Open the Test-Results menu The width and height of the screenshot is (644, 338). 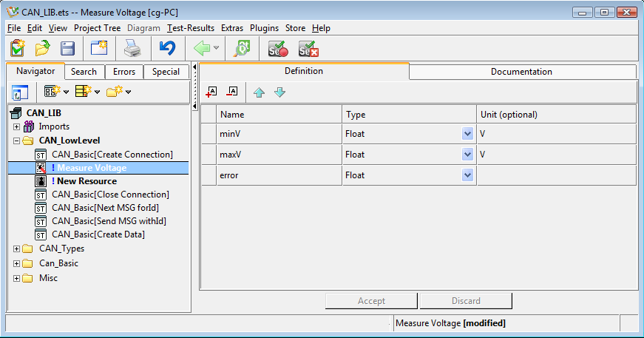[191, 28]
